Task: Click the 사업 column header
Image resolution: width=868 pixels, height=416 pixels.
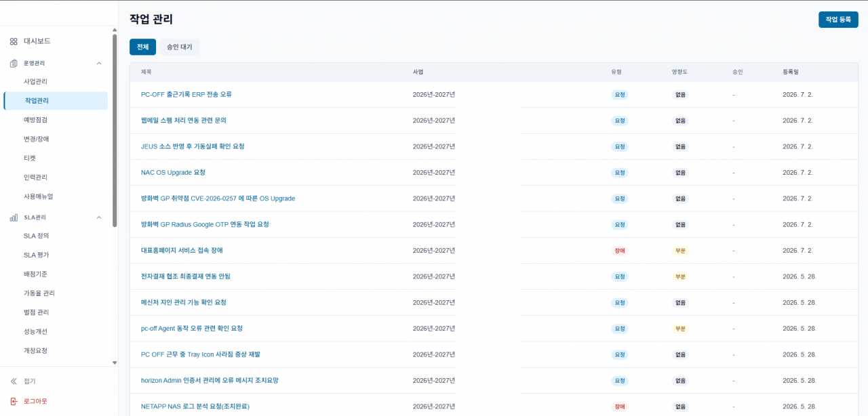Action: point(418,72)
